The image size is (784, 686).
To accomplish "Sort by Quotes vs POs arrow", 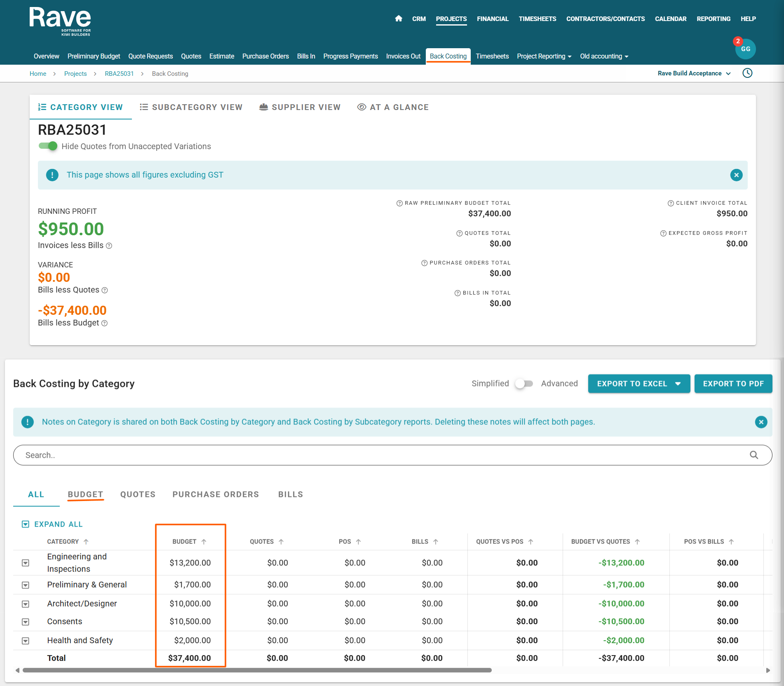I will (530, 542).
